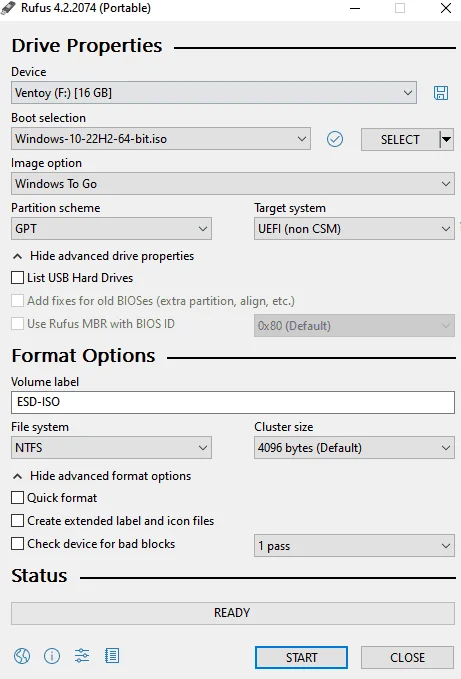Open the About info icon

tap(52, 656)
